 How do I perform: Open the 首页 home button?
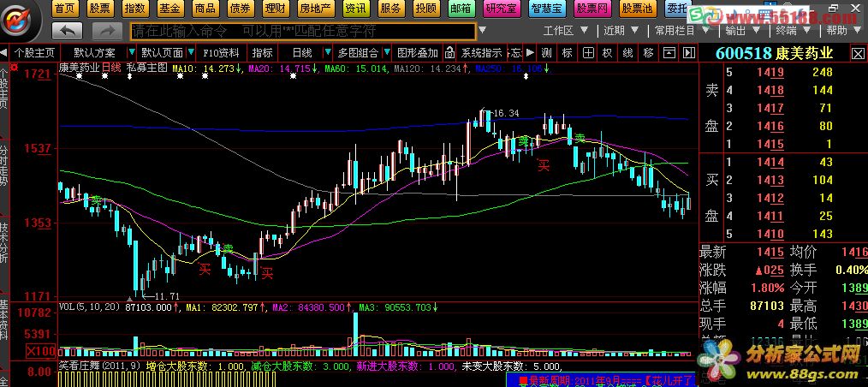click(65, 8)
